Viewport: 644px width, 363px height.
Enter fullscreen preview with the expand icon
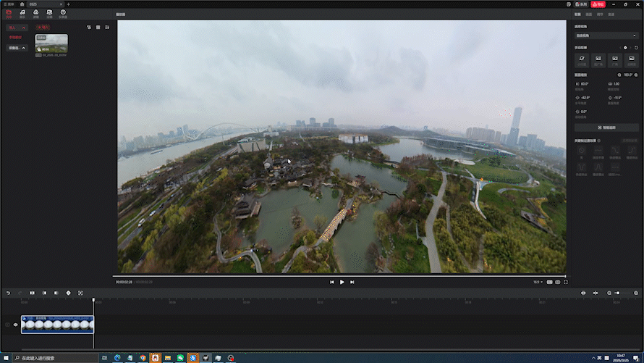pyautogui.click(x=564, y=282)
